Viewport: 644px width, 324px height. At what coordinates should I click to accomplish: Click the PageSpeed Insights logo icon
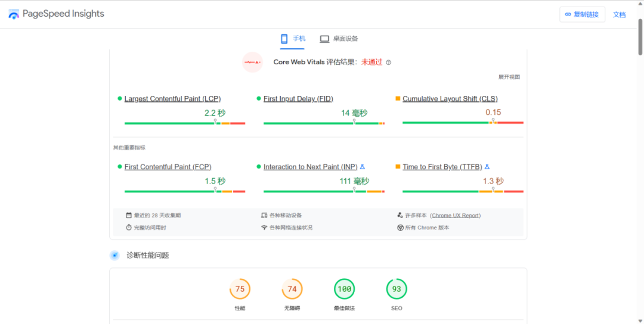coord(14,14)
